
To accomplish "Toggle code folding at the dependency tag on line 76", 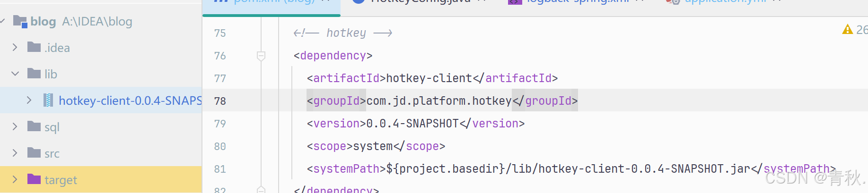I will [x=261, y=56].
